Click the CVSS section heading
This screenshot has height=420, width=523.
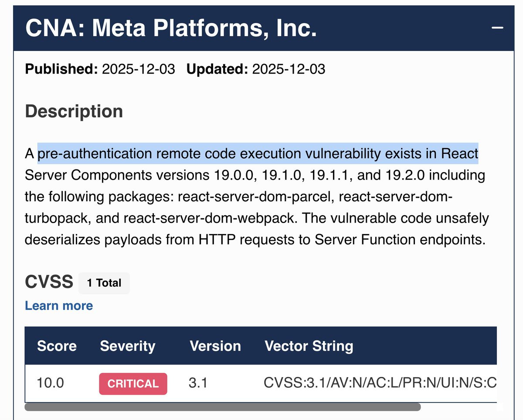click(x=49, y=282)
